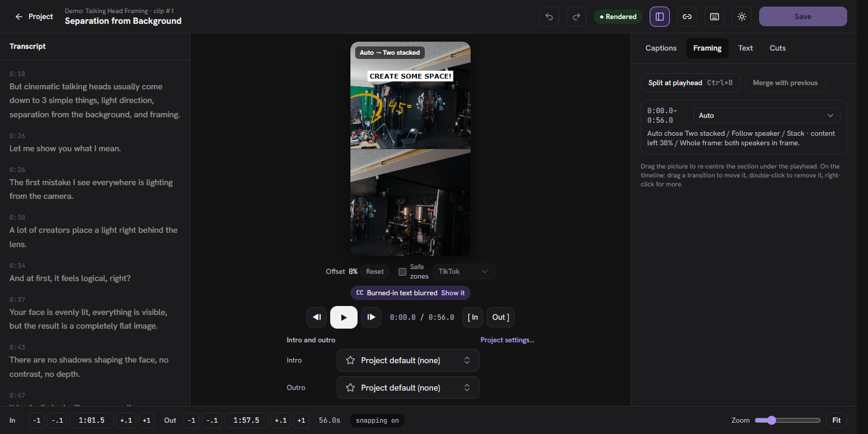Image resolution: width=868 pixels, height=434 pixels.
Task: Switch to the Captions tab
Action: pos(661,48)
